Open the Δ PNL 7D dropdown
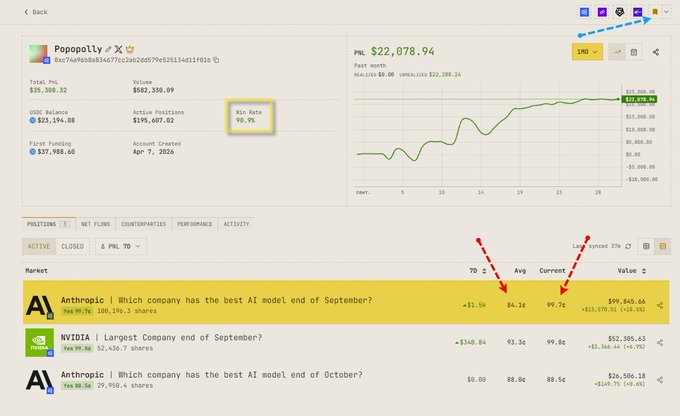The width and height of the screenshot is (680, 416). click(x=121, y=246)
